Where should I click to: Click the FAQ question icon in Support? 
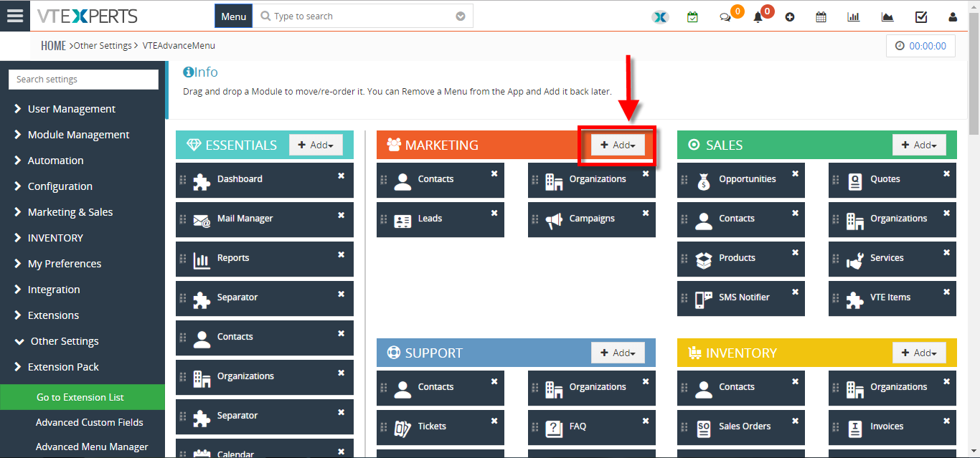553,427
